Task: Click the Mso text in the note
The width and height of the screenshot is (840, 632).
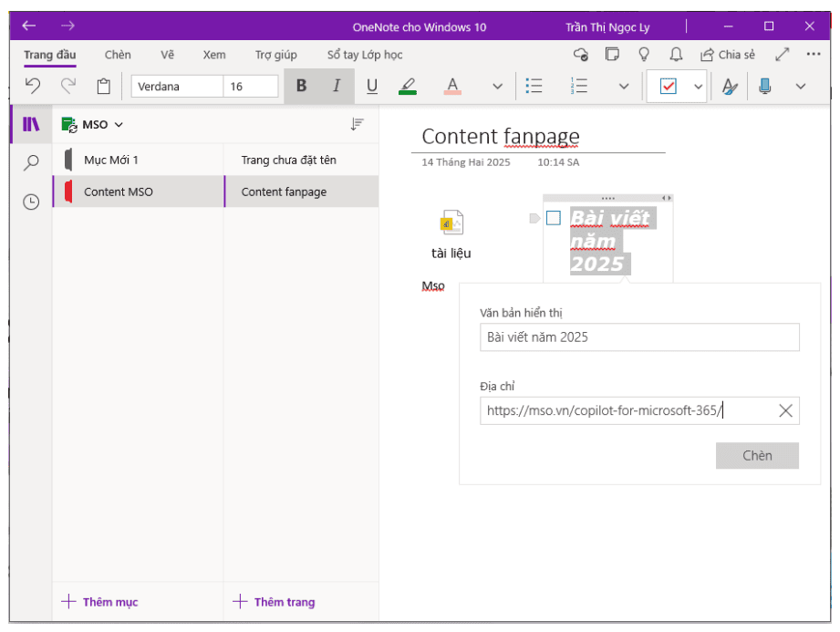Action: coord(433,286)
